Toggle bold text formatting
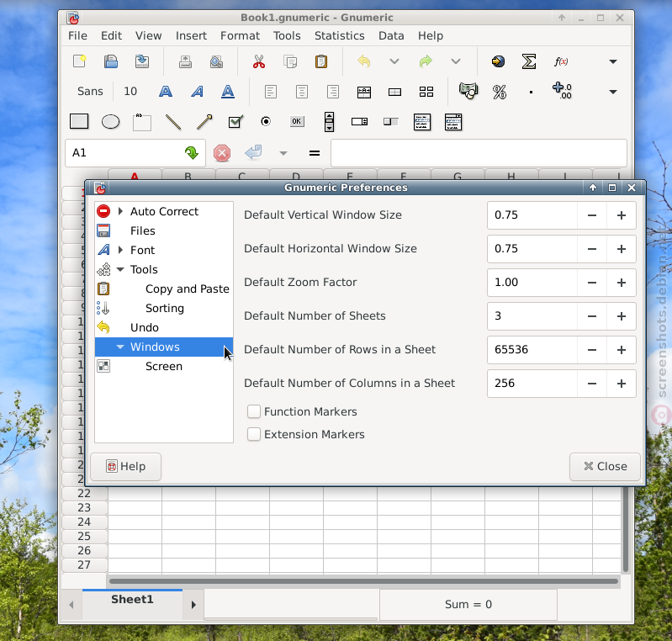 pos(166,92)
